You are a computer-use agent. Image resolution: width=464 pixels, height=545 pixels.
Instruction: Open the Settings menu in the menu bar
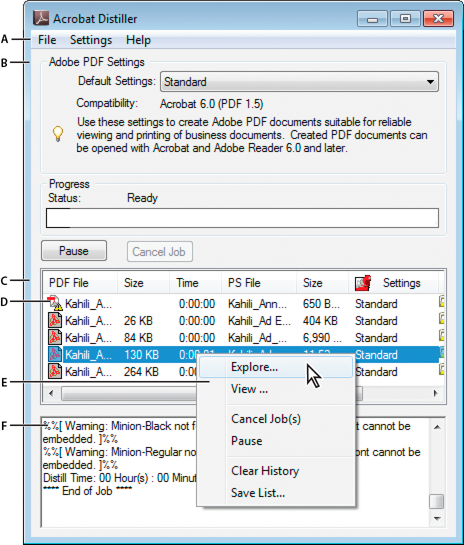91,40
